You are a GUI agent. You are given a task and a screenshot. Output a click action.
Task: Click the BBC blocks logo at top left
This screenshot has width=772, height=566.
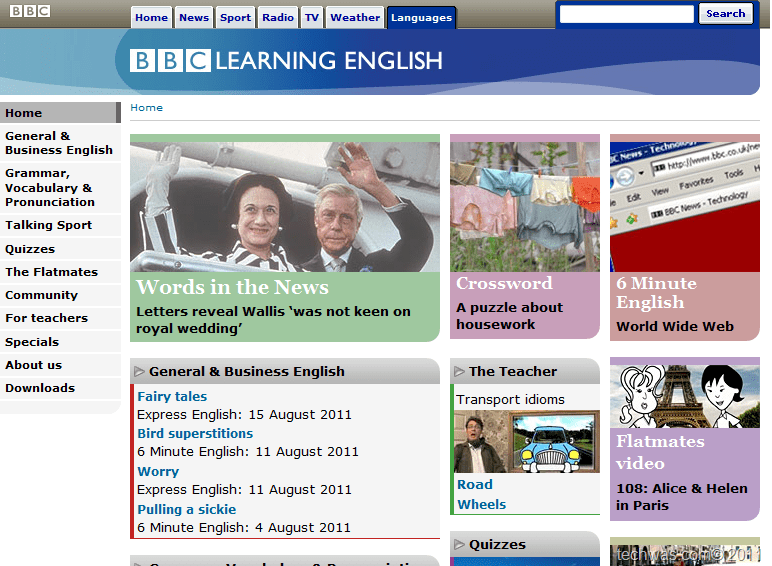coord(30,11)
